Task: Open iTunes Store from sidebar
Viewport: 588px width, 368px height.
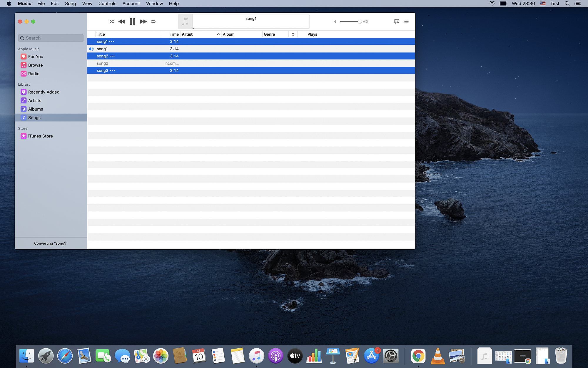Action: (40, 136)
